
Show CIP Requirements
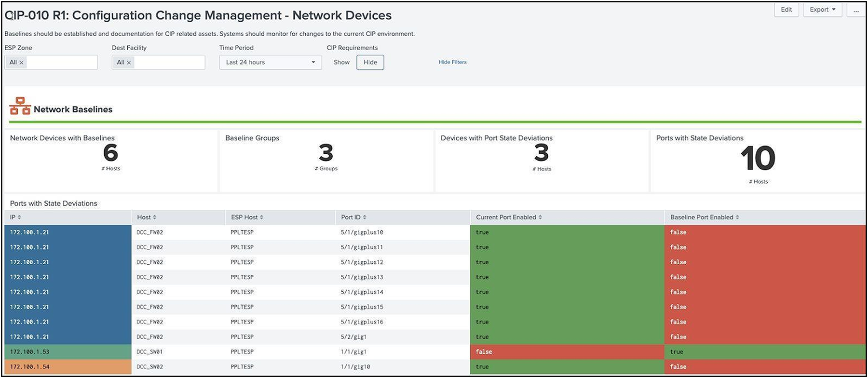341,62
